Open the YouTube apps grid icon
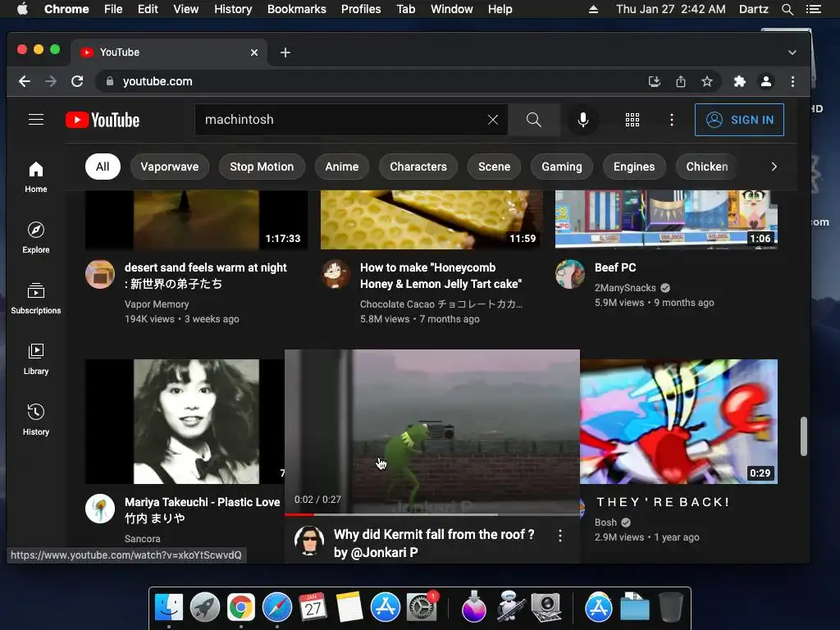 (x=632, y=120)
